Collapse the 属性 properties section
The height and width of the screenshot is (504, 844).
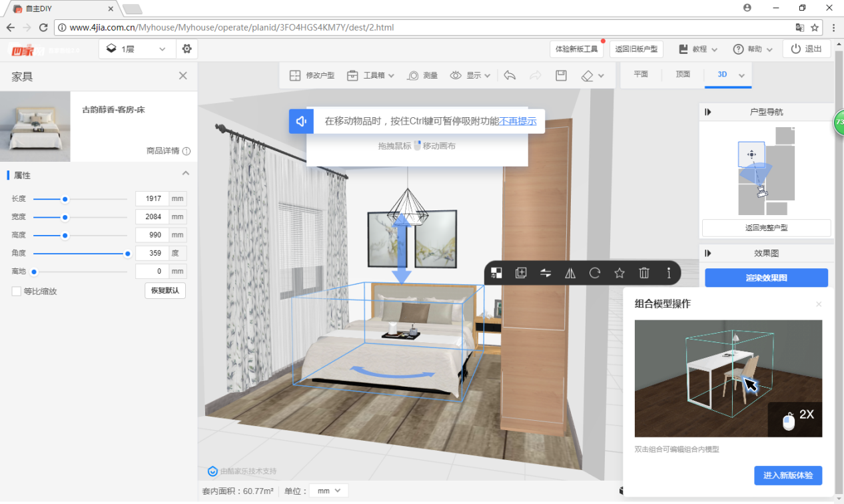[x=186, y=174]
